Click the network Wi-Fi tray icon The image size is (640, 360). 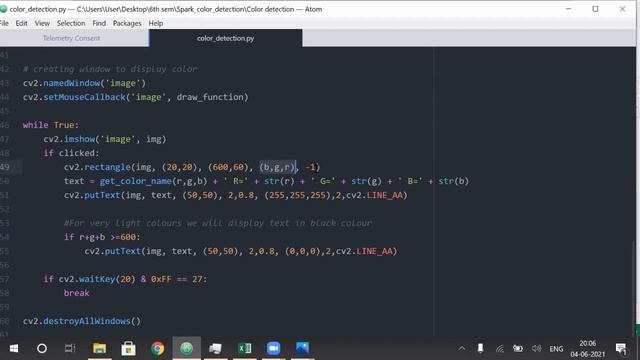[500, 348]
